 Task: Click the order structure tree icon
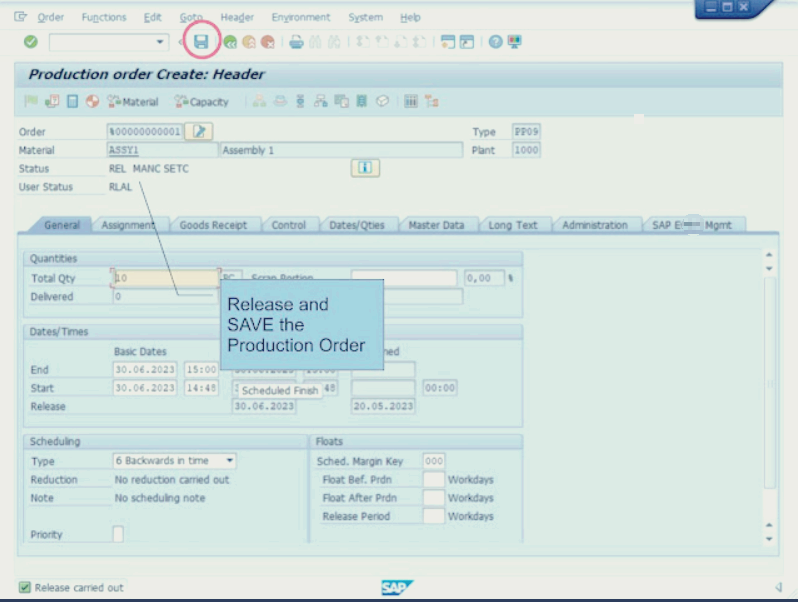[x=432, y=101]
